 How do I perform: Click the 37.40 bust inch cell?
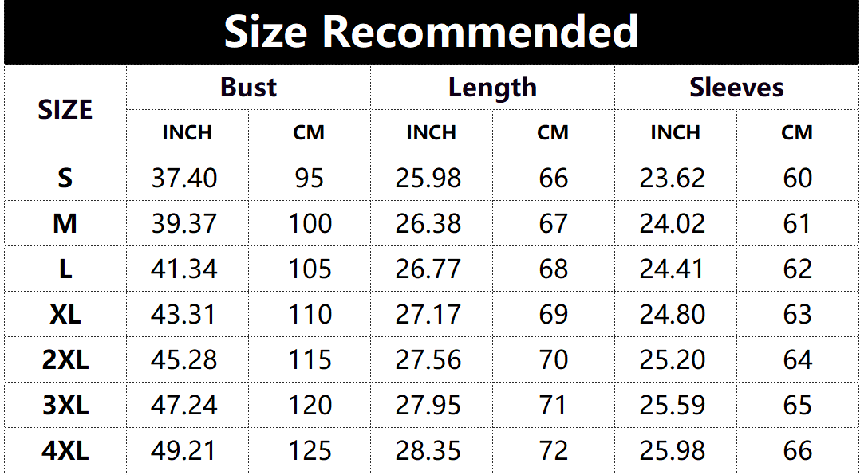point(184,178)
